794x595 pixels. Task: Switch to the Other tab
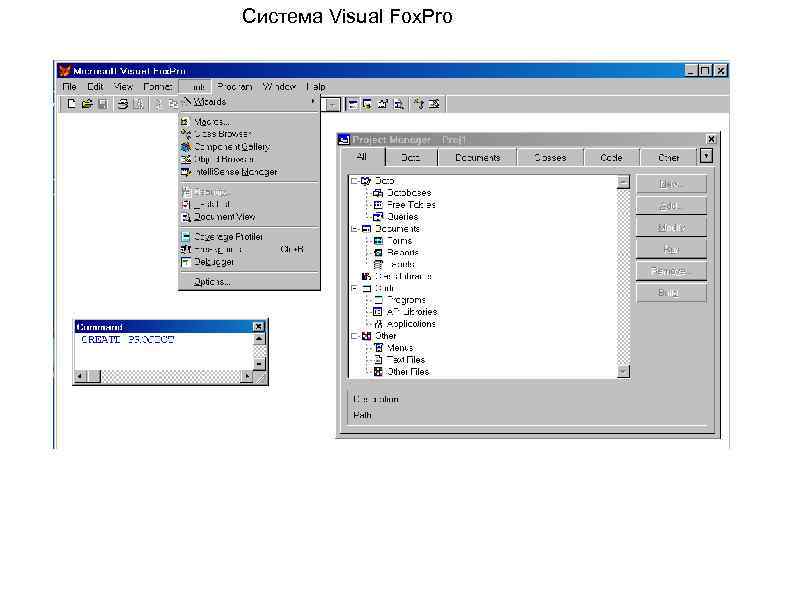coord(668,157)
